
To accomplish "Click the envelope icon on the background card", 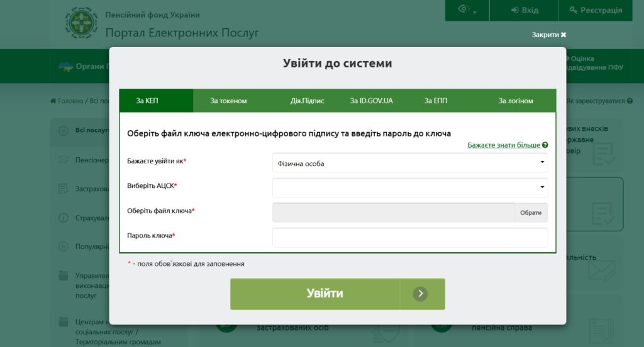I will (601, 270).
